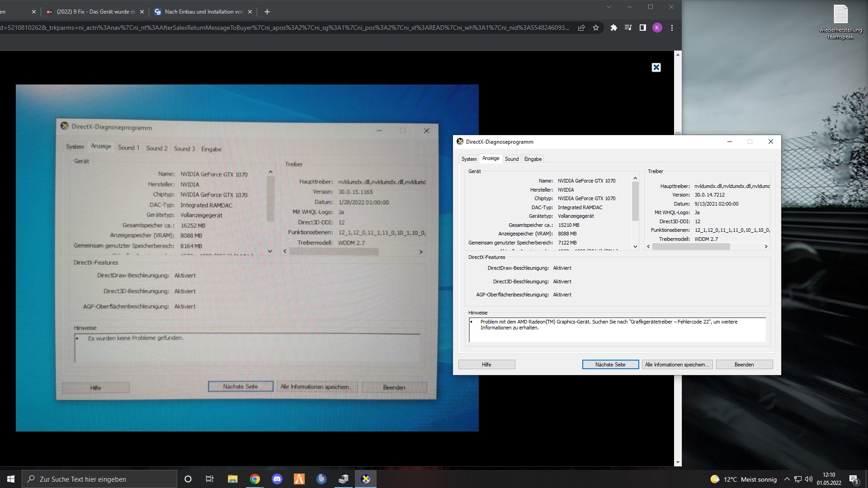Open Discord from the taskbar

pos(277,479)
